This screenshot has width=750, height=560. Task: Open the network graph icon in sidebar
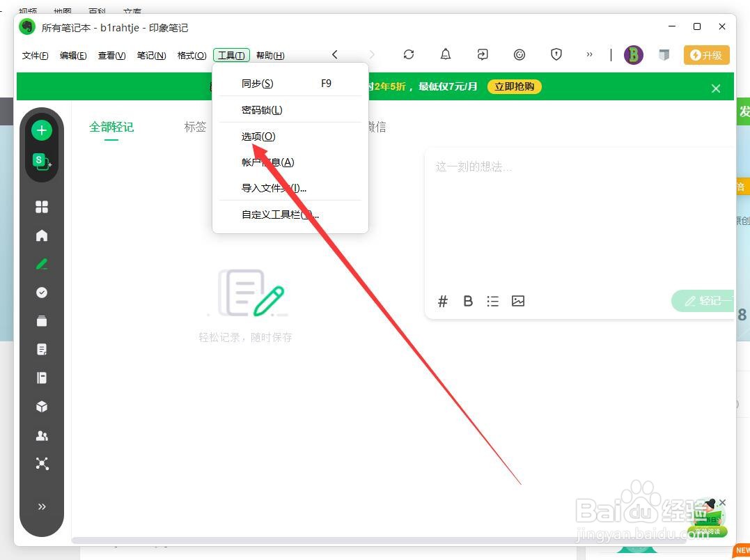click(42, 463)
